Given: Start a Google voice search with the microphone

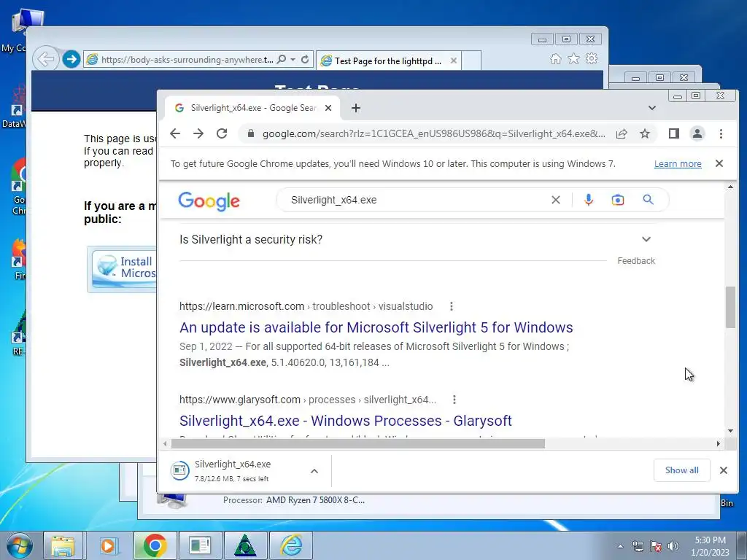Looking at the screenshot, I should 589,200.
